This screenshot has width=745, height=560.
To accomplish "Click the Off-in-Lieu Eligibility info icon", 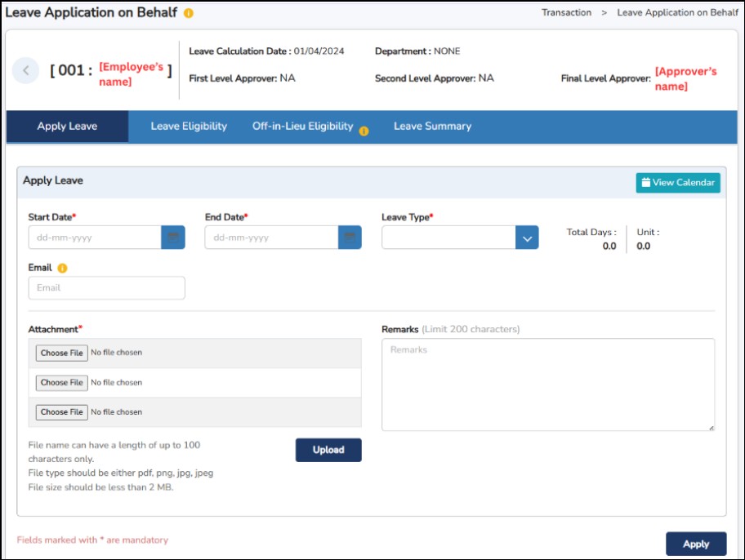I will 364,131.
